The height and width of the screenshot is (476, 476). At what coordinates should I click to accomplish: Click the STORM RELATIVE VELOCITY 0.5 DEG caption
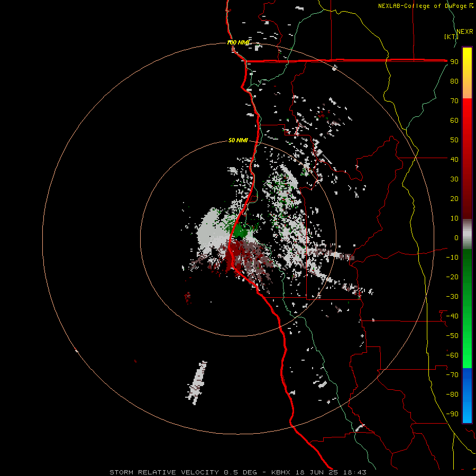click(183, 472)
